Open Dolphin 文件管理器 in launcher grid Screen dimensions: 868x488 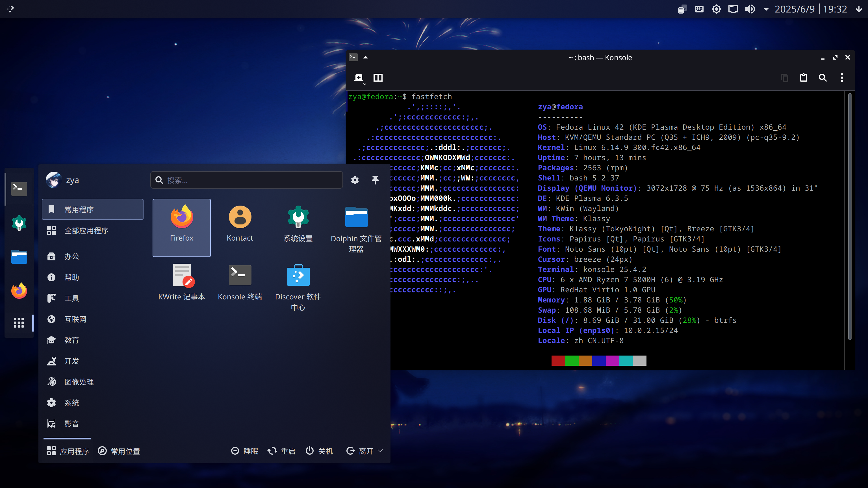356,228
